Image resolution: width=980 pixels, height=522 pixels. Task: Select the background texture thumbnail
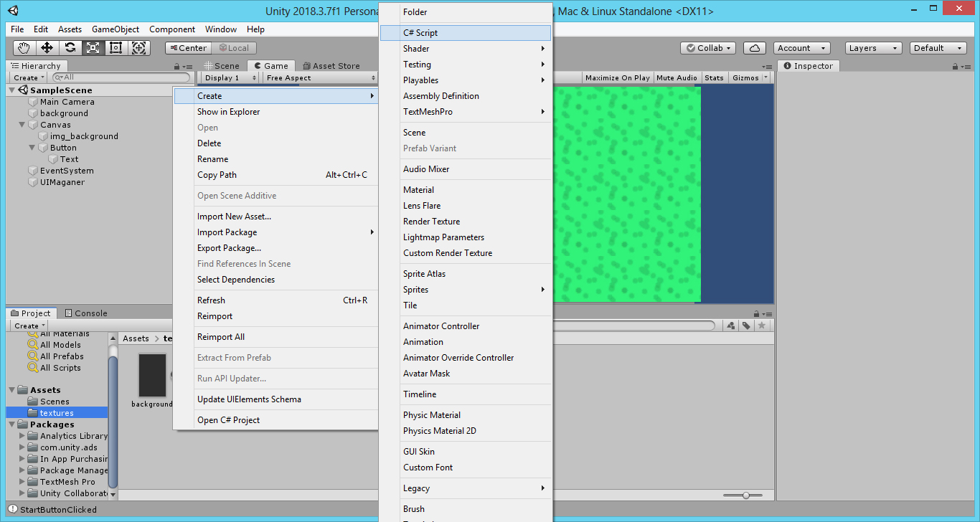(x=152, y=376)
